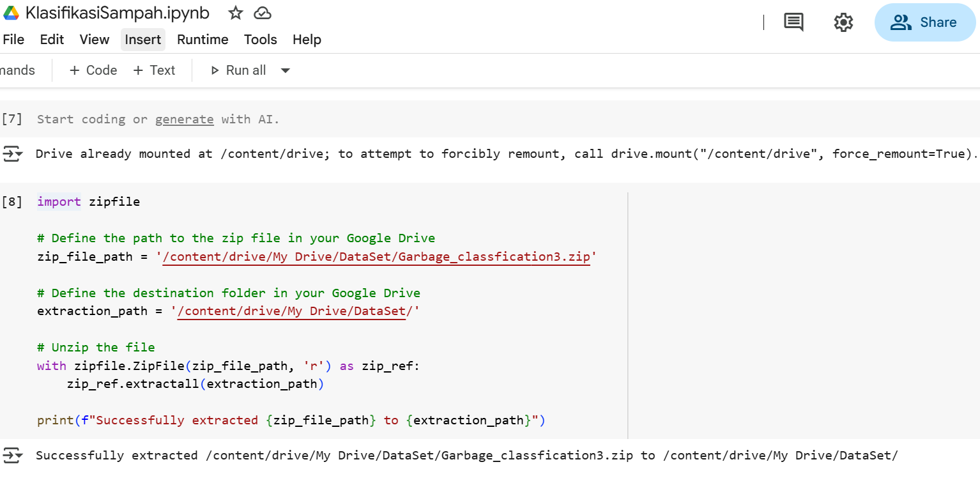Open the settings gear icon
Screen dimensions: 980x478
(844, 22)
